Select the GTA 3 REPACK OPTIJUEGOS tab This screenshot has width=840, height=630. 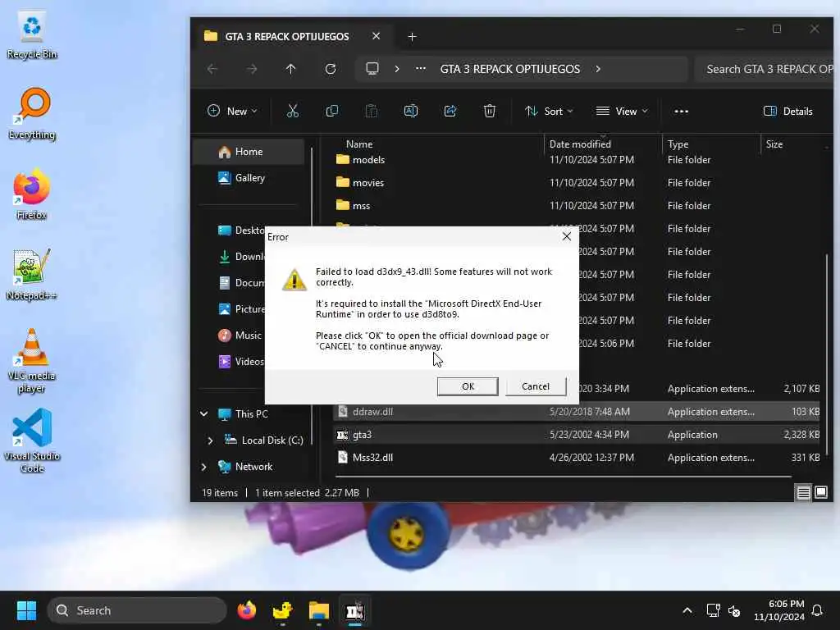(286, 36)
